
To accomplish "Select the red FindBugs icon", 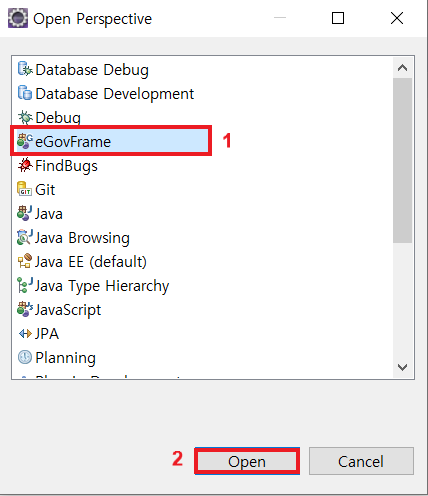I will click(25, 165).
